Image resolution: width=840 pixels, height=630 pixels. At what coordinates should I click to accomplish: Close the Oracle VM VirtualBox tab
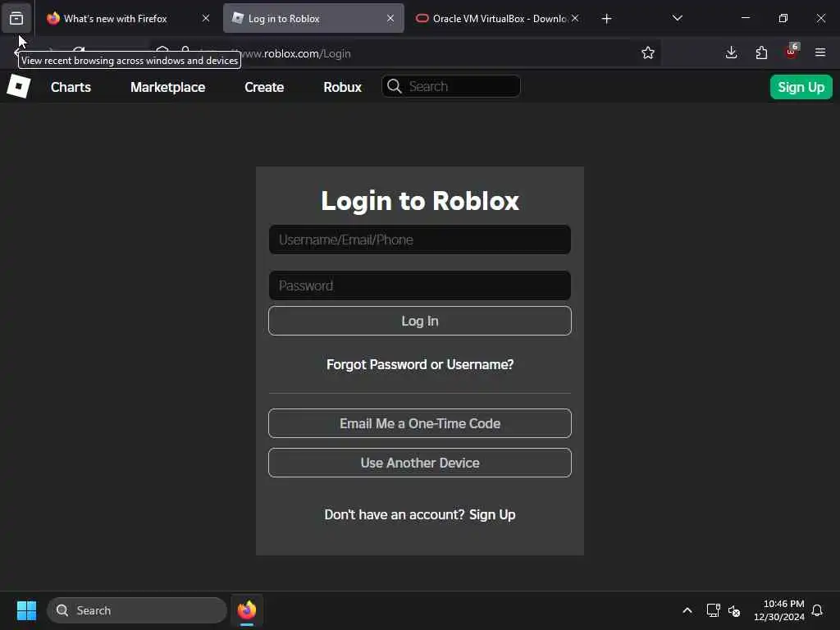pos(575,18)
